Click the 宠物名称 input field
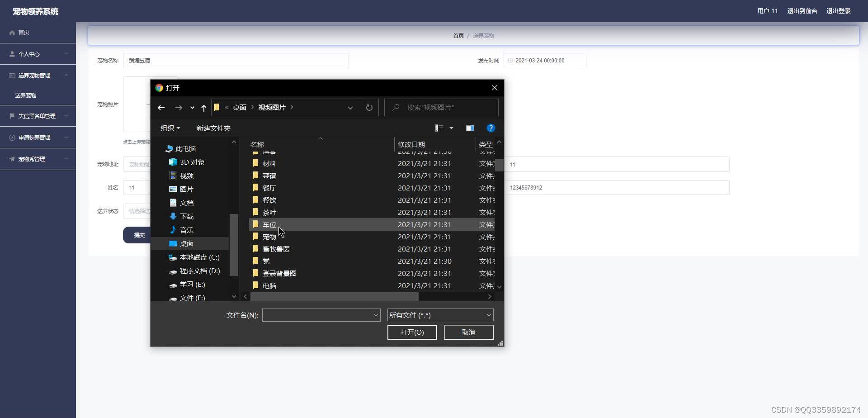 point(236,61)
